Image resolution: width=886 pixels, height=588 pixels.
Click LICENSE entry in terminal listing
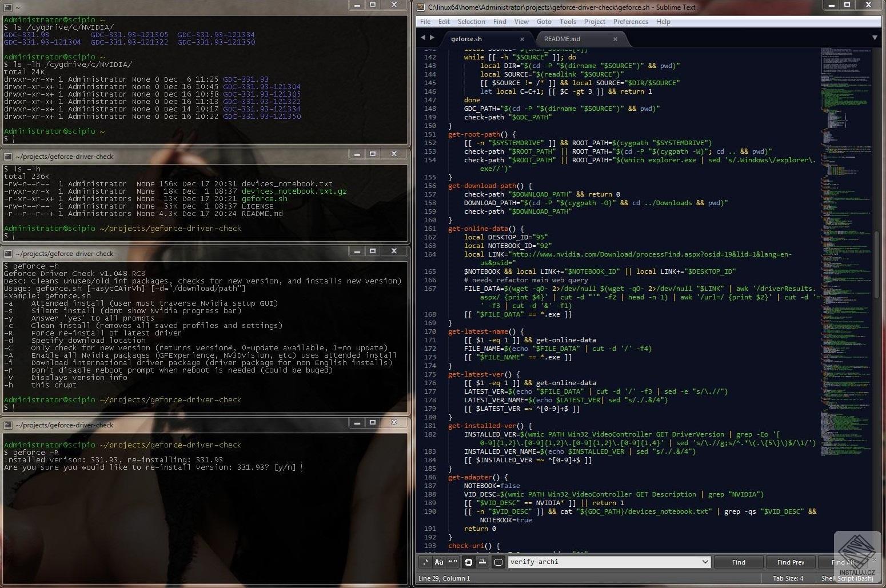pos(257,206)
